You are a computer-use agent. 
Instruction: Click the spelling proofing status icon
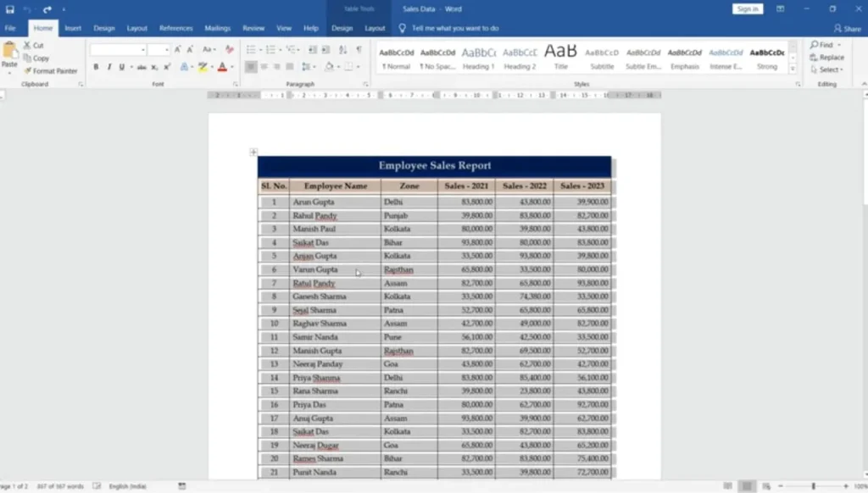pyautogui.click(x=97, y=486)
